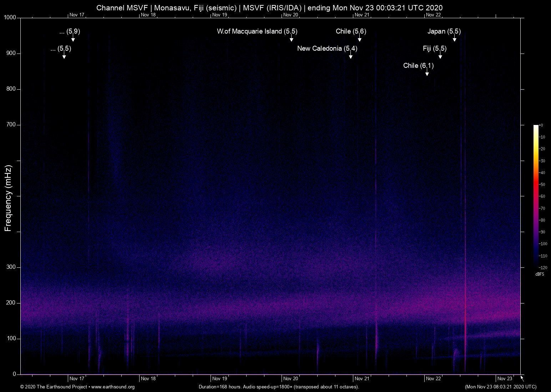Click the arrow under Japan (5.5) label
This screenshot has width=551, height=392.
[454, 39]
